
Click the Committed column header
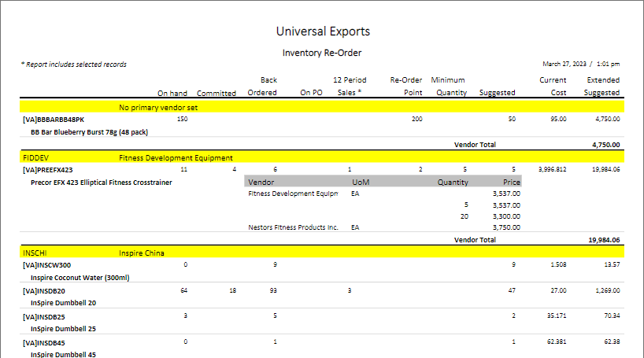[217, 93]
